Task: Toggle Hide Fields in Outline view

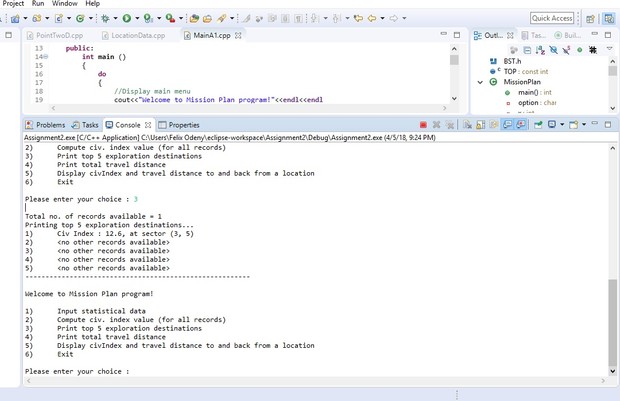Action: 554,50
